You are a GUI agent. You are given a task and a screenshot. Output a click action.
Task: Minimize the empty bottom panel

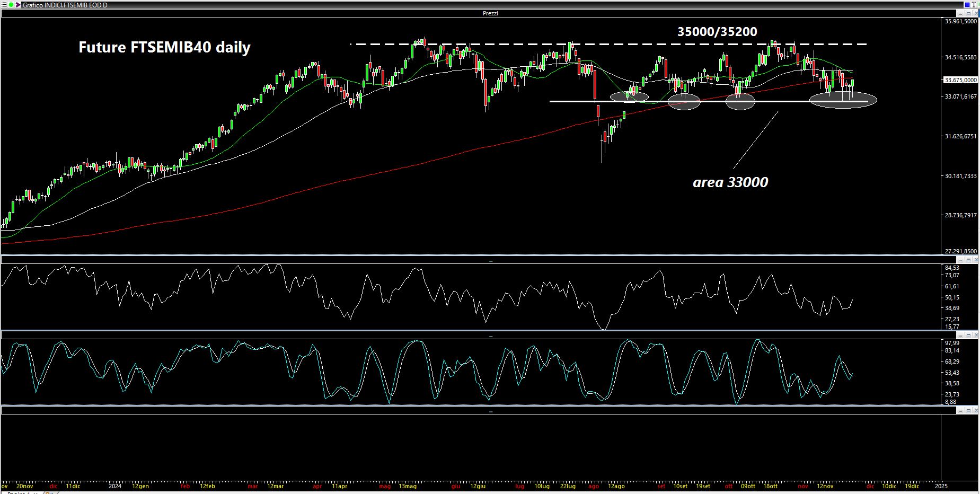(960, 411)
